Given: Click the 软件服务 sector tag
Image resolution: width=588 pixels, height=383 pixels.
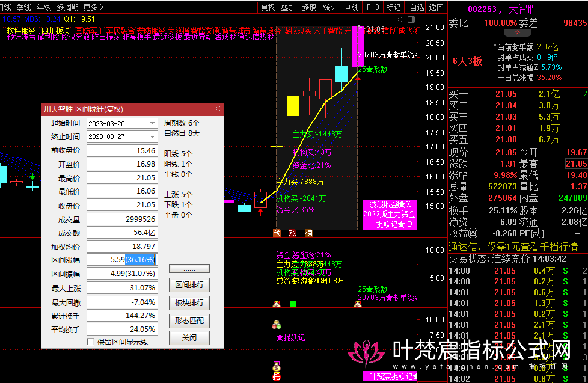Looking at the screenshot, I should [21, 31].
